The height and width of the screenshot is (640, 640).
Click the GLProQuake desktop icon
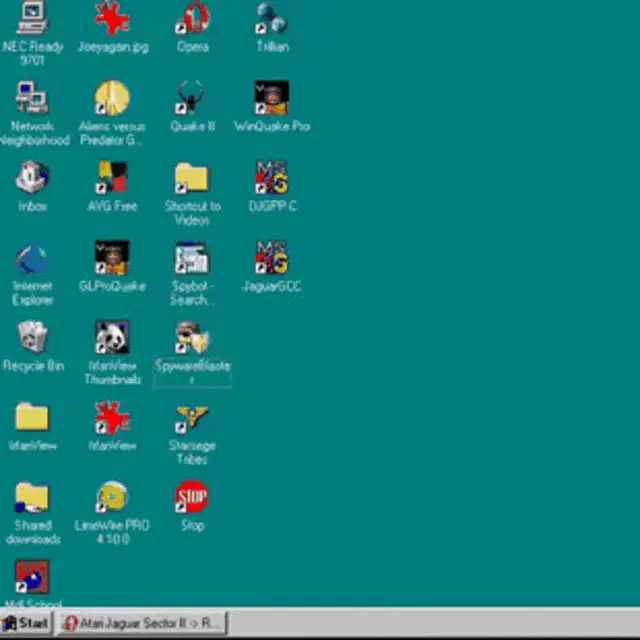point(112,258)
